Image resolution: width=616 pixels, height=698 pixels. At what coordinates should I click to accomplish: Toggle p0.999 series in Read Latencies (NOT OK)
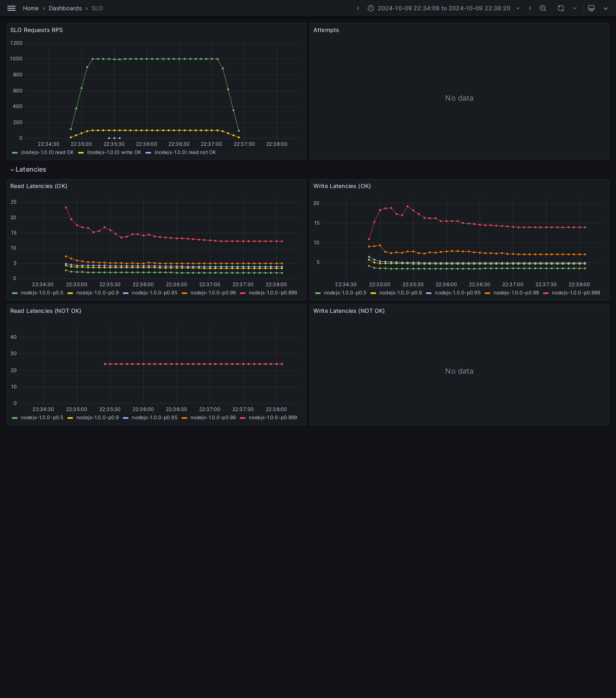coord(273,418)
